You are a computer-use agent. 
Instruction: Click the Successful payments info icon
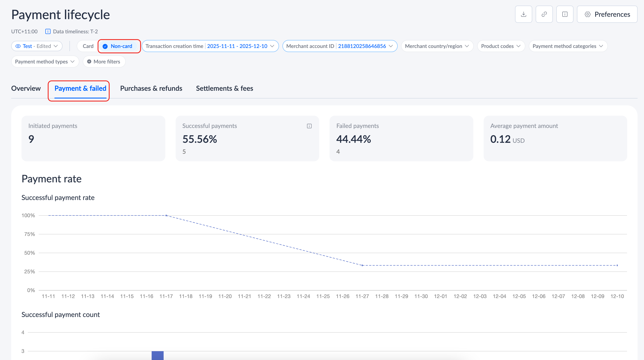[x=309, y=126]
